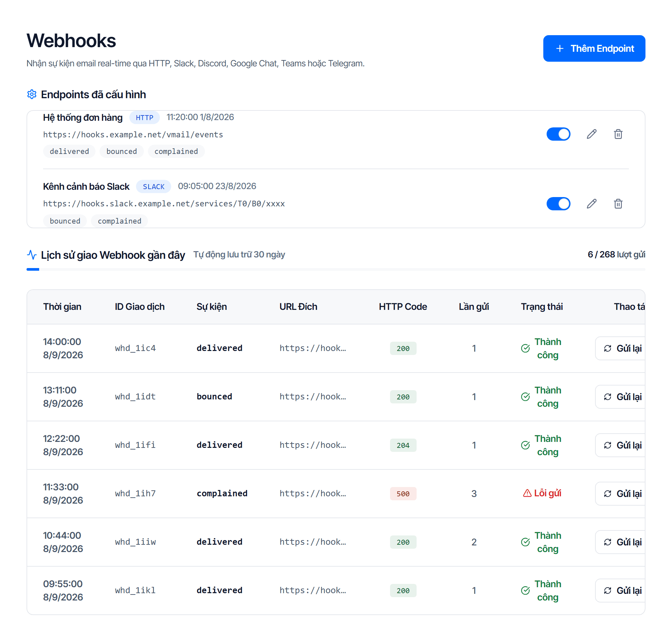The width and height of the screenshot is (672, 630).
Task: Click transaction ID whd_1ih7
Action: click(135, 493)
